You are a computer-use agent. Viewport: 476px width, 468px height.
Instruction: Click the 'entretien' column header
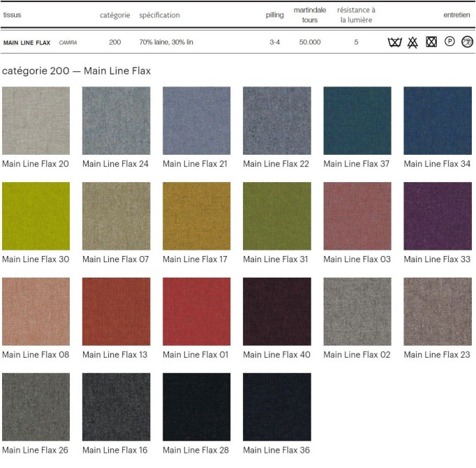456,15
